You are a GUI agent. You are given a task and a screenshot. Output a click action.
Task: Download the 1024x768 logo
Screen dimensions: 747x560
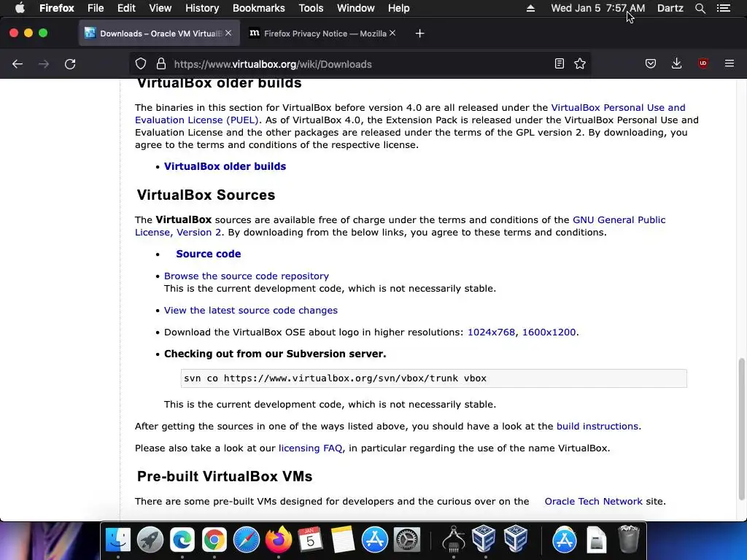point(491,332)
